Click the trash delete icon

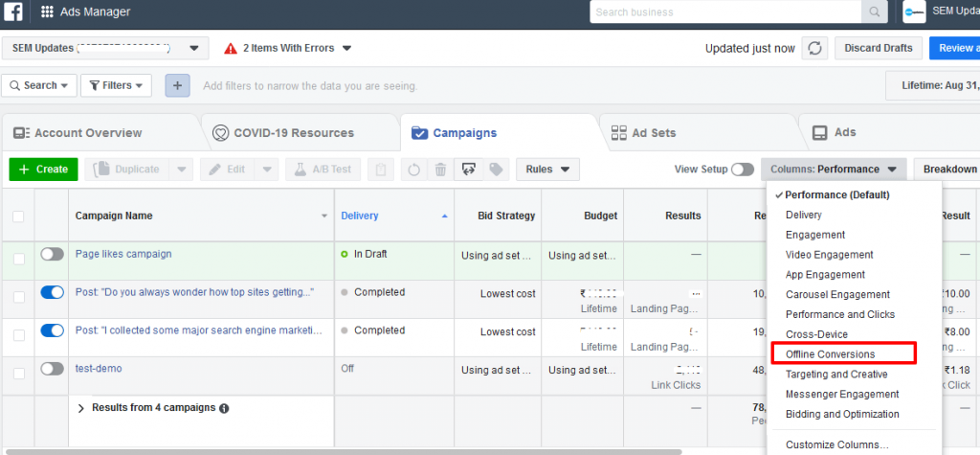point(440,169)
